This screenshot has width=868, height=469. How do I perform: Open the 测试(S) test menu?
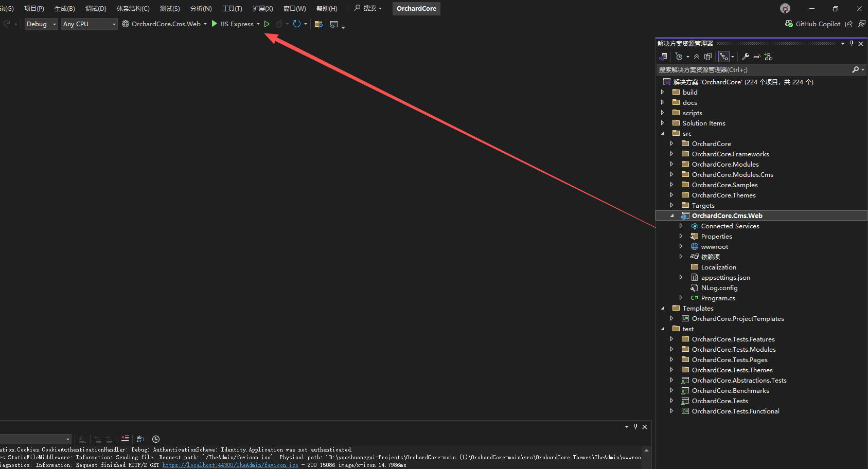(x=170, y=8)
